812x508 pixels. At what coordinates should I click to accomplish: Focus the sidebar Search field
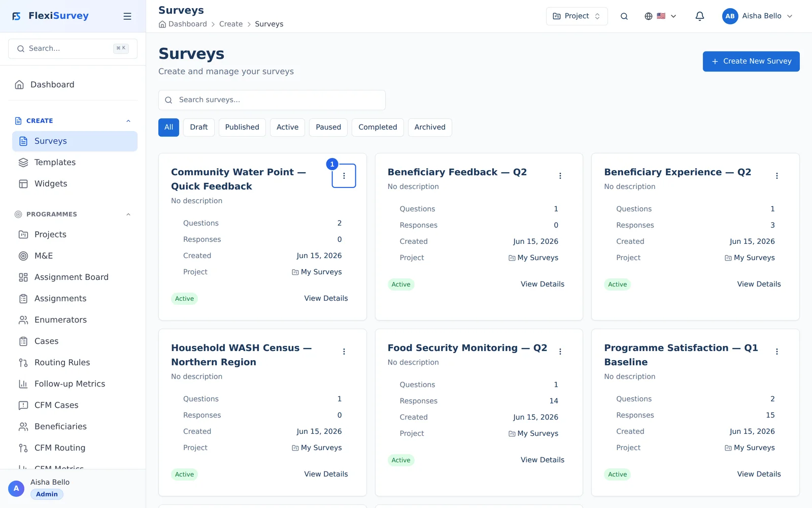[73, 49]
